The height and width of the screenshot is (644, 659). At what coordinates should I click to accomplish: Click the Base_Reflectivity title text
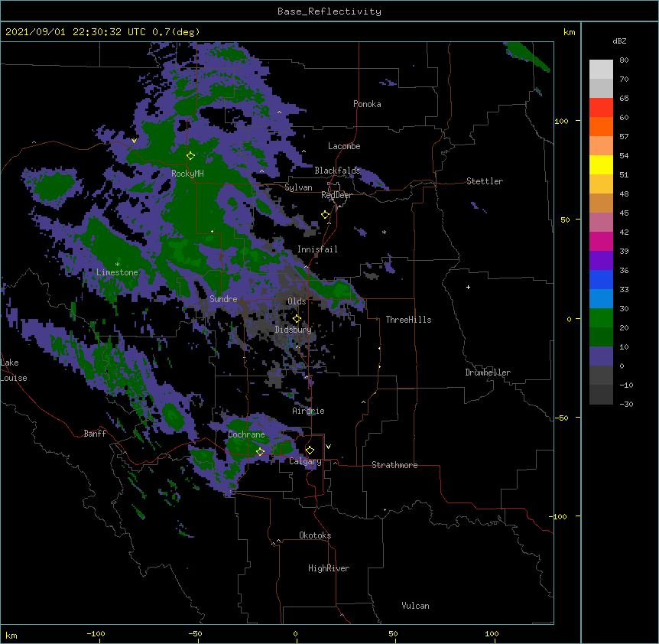(x=329, y=11)
